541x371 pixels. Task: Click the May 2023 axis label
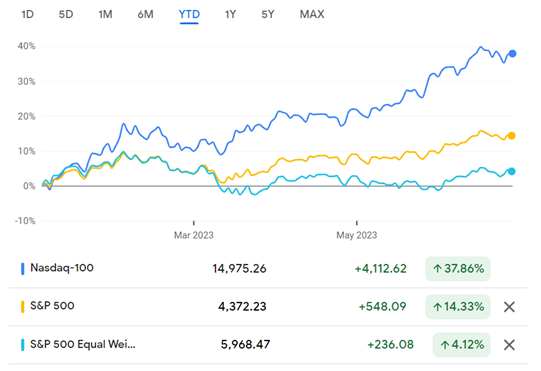click(x=356, y=235)
